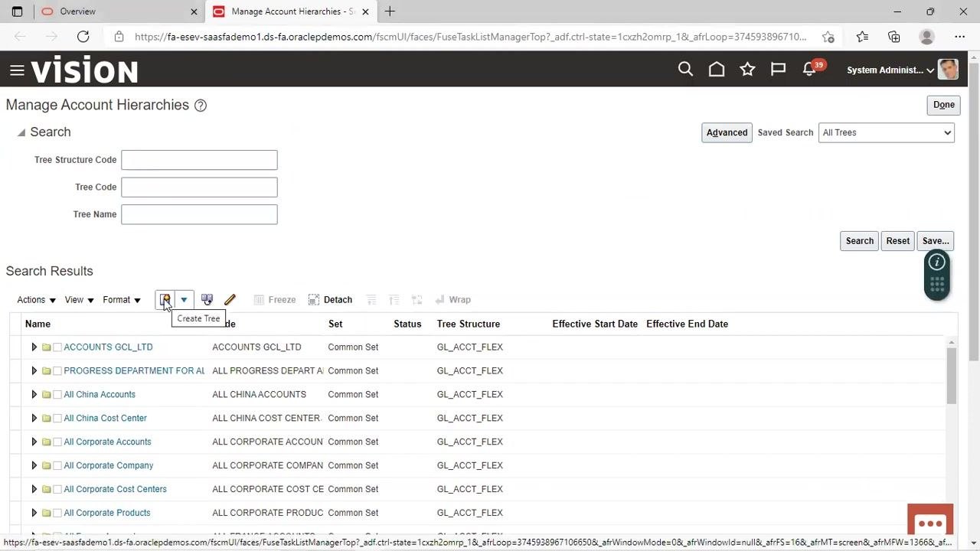Open the Actions menu

(36, 300)
